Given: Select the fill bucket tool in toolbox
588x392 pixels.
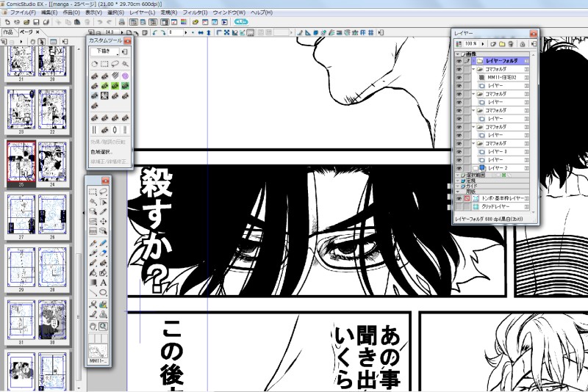Looking at the screenshot, I should tap(93, 272).
